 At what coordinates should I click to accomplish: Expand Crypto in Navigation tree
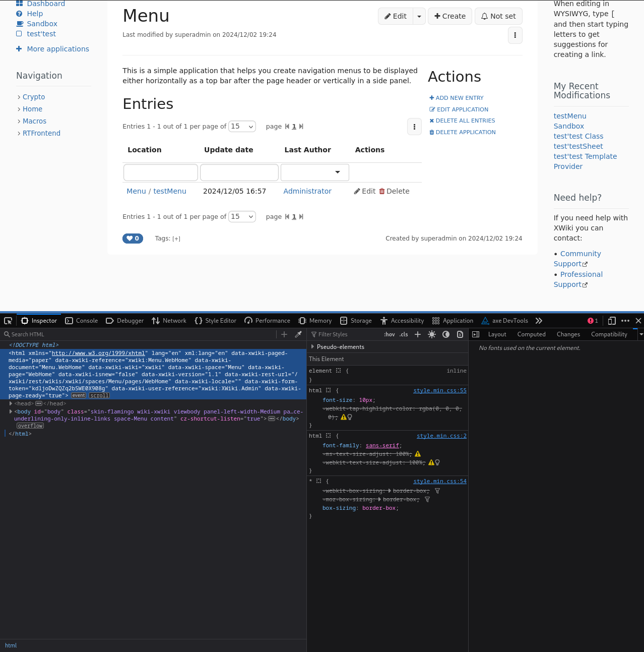[x=19, y=97]
